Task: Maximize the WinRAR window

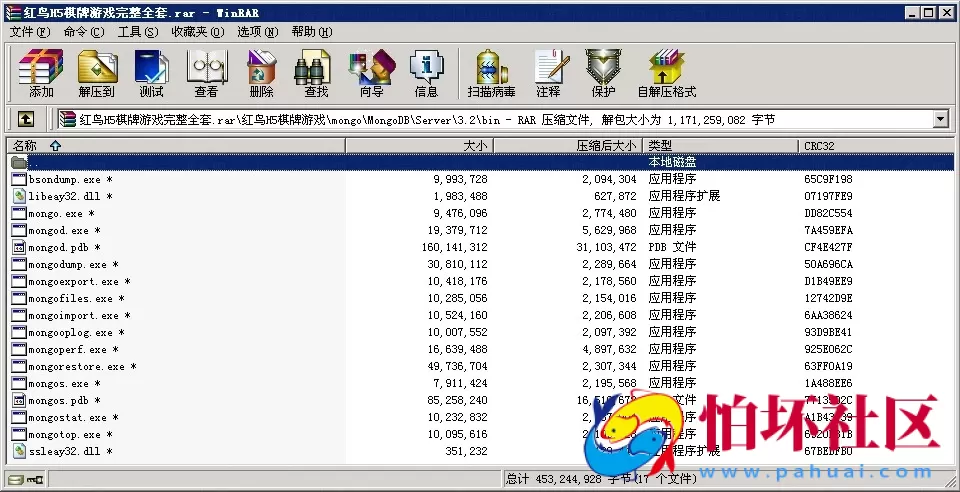Action: click(x=929, y=12)
